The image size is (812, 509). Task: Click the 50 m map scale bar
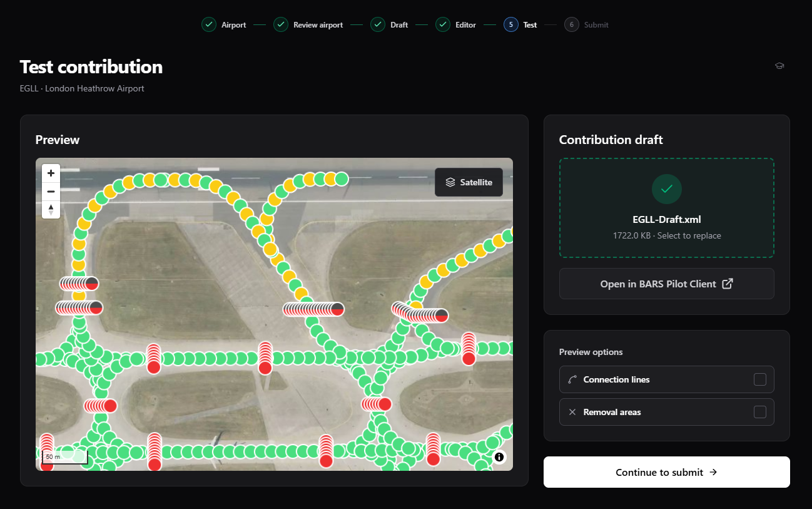point(65,457)
